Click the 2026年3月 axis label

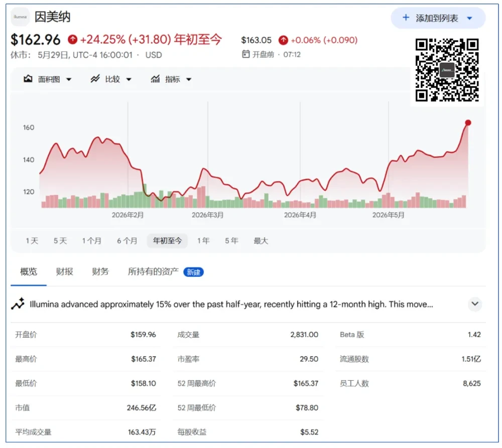pos(207,215)
